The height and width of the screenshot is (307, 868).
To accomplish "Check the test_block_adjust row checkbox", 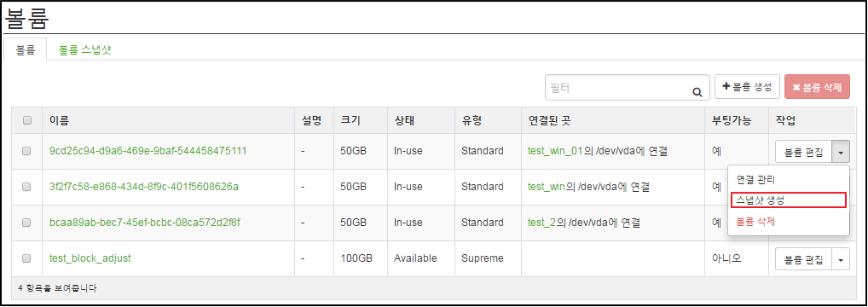I will click(x=26, y=258).
